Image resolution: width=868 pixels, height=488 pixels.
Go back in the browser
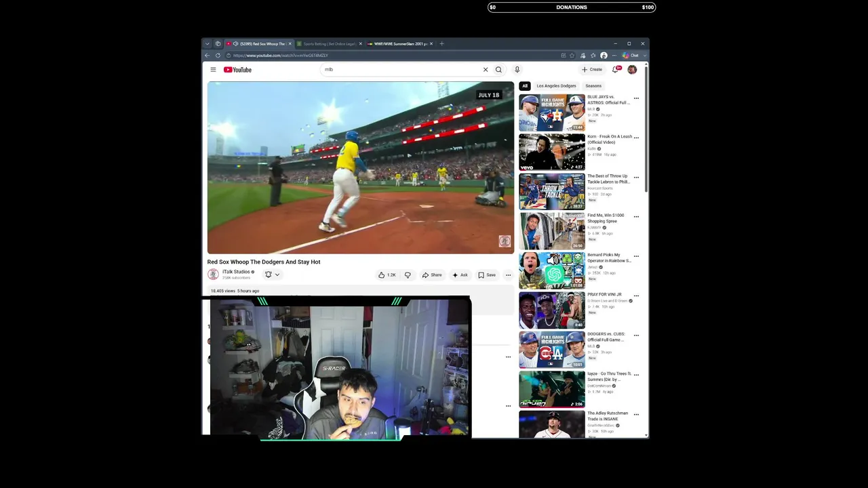click(208, 56)
